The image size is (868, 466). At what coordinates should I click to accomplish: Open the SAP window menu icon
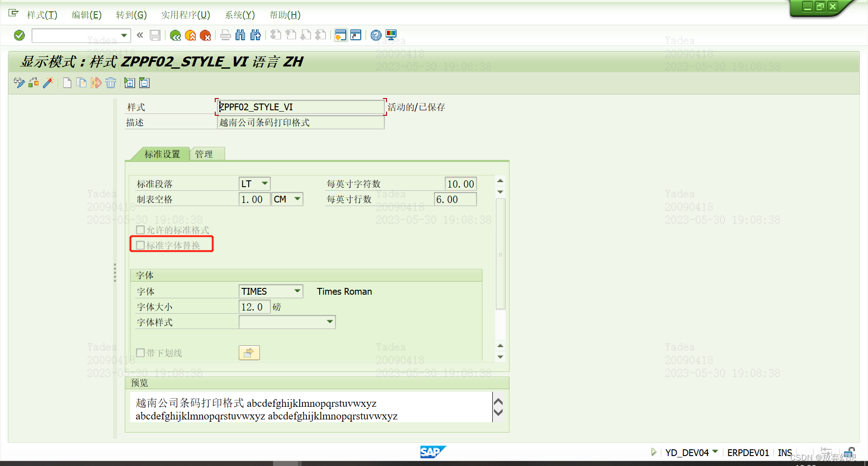(x=14, y=14)
